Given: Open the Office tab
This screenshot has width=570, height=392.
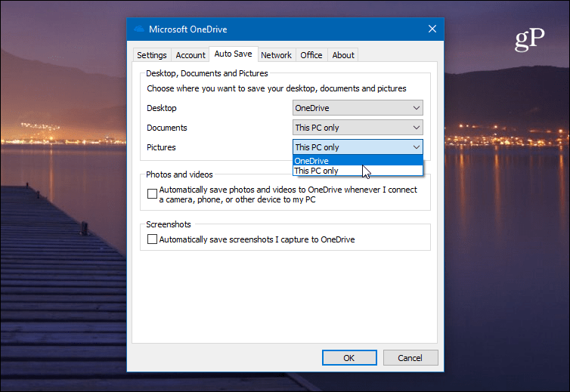Looking at the screenshot, I should click(x=311, y=55).
